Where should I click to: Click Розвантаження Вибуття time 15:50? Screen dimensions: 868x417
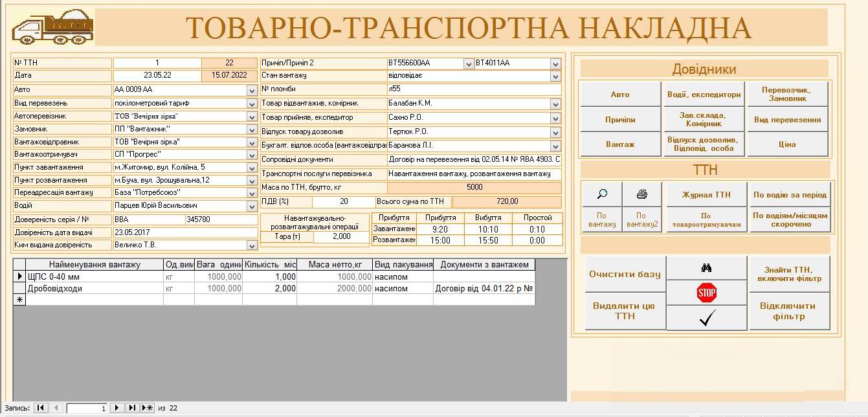click(x=487, y=240)
